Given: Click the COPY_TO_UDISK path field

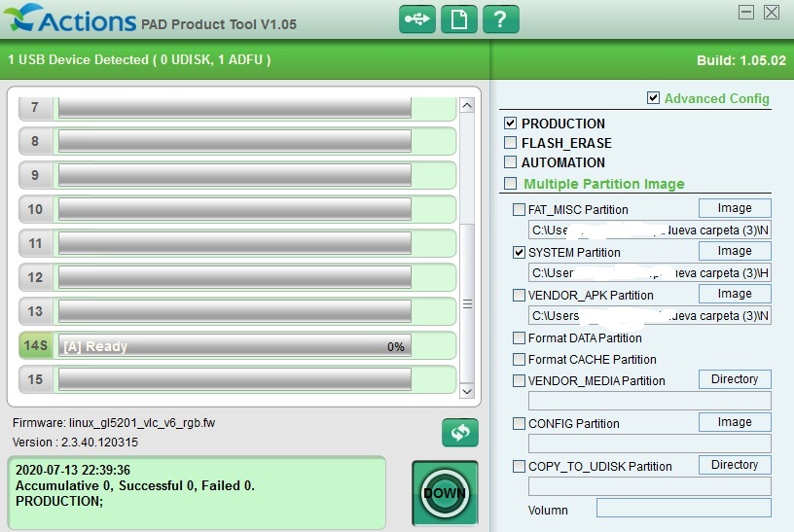Looking at the screenshot, I should [x=650, y=486].
